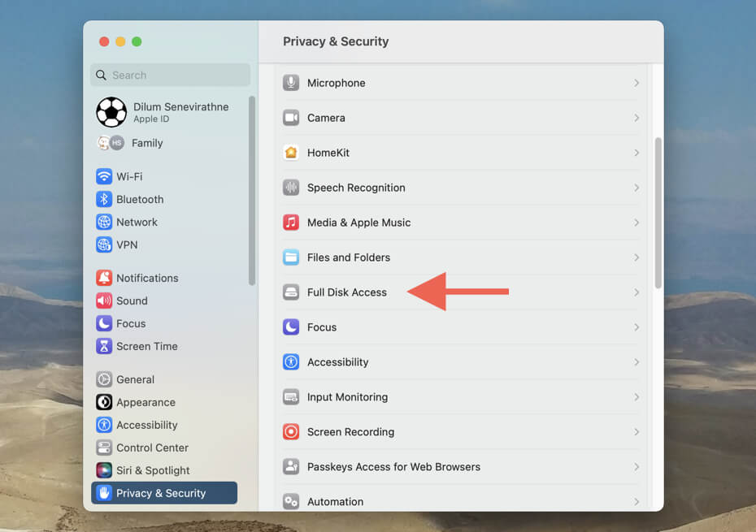756x532 pixels.
Task: Click the Speech Recognition waveform icon
Action: pos(291,188)
